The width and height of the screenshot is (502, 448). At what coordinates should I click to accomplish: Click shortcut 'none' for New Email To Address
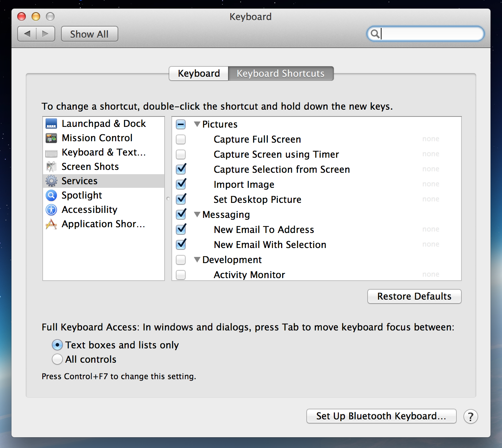(x=431, y=229)
